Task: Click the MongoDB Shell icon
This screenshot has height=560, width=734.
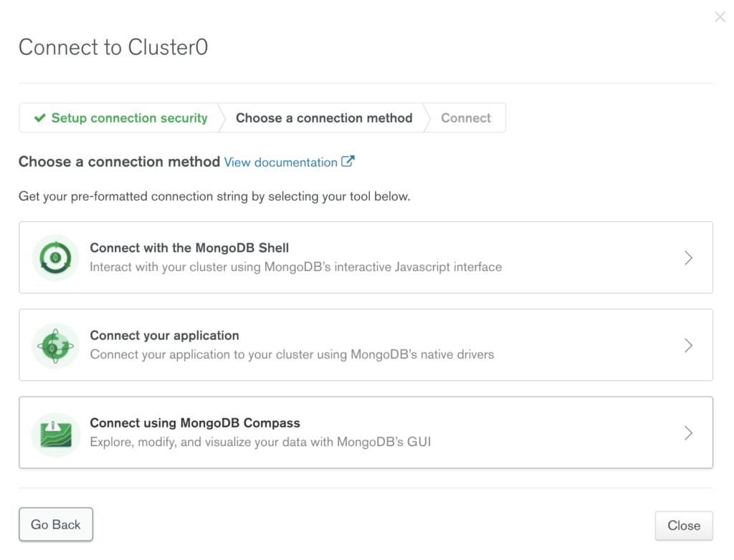Action: pyautogui.click(x=55, y=257)
